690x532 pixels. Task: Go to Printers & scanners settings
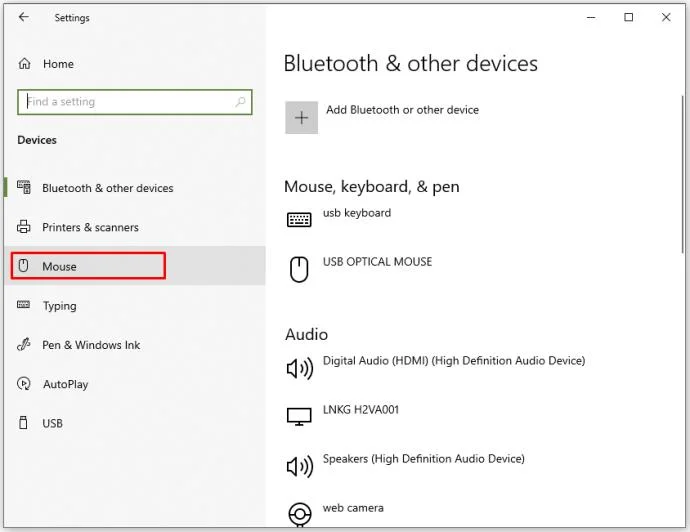tap(90, 227)
